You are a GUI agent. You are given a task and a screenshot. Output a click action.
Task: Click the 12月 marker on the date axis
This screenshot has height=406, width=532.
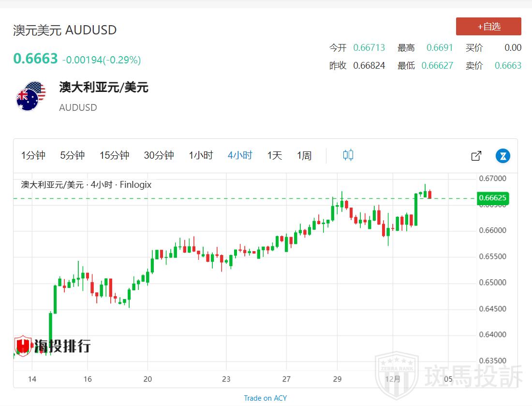pyautogui.click(x=393, y=379)
